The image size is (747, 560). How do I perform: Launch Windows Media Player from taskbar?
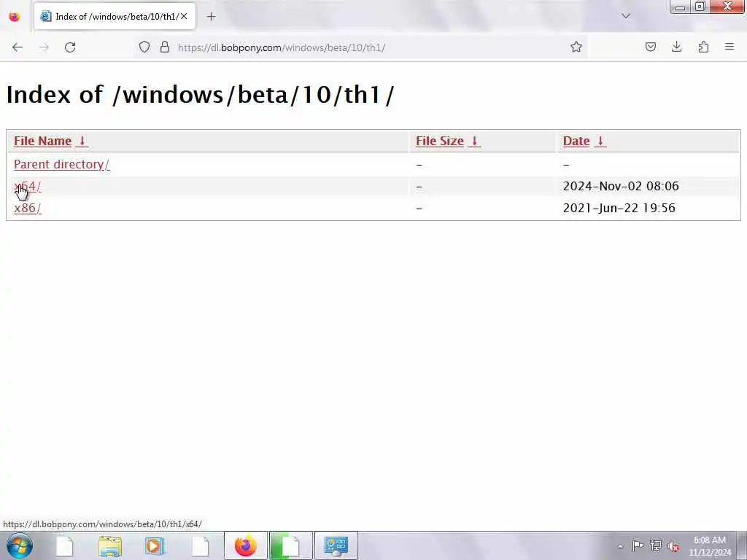[x=155, y=546]
